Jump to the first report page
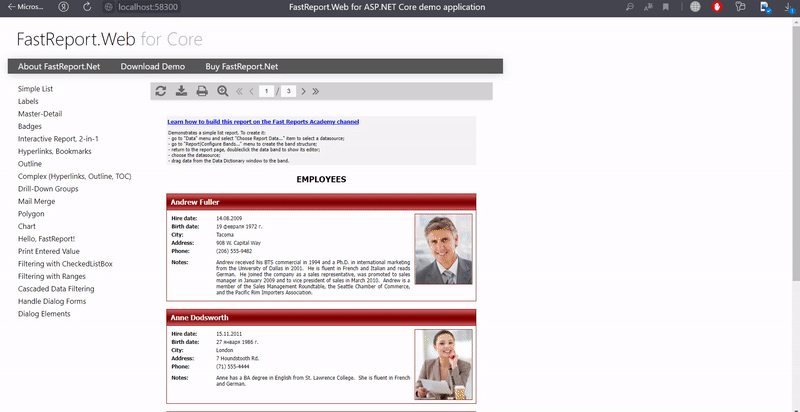Screen dimensions: 800x412 pyautogui.click(x=239, y=92)
